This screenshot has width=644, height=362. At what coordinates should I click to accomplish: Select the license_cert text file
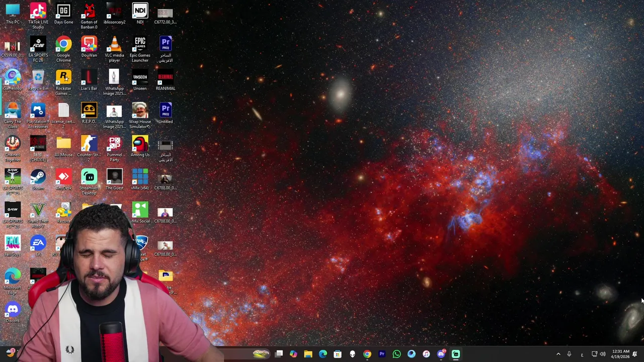(63, 116)
